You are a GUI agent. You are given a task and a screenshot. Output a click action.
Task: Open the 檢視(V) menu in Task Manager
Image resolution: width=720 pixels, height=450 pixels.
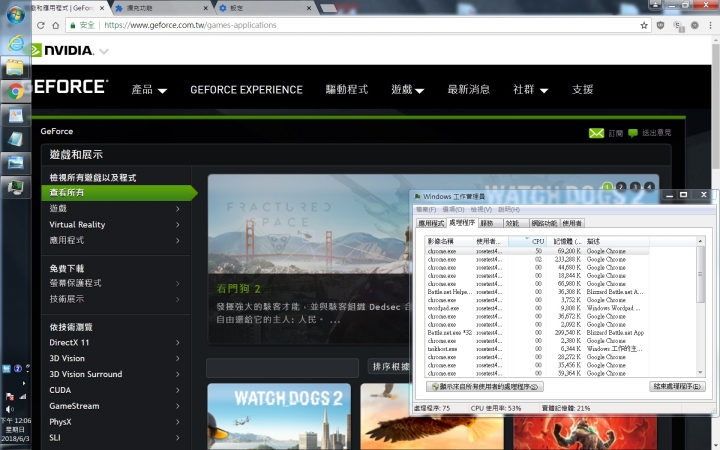pos(481,209)
